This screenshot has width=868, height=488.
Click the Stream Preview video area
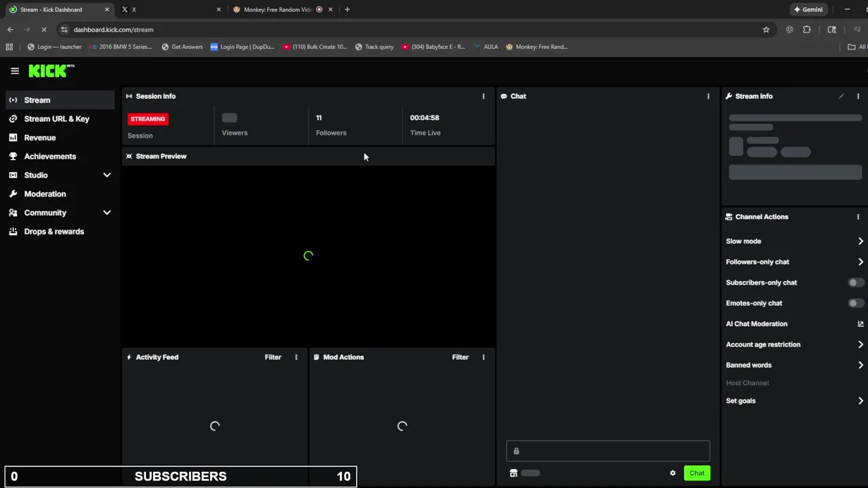[x=309, y=256]
